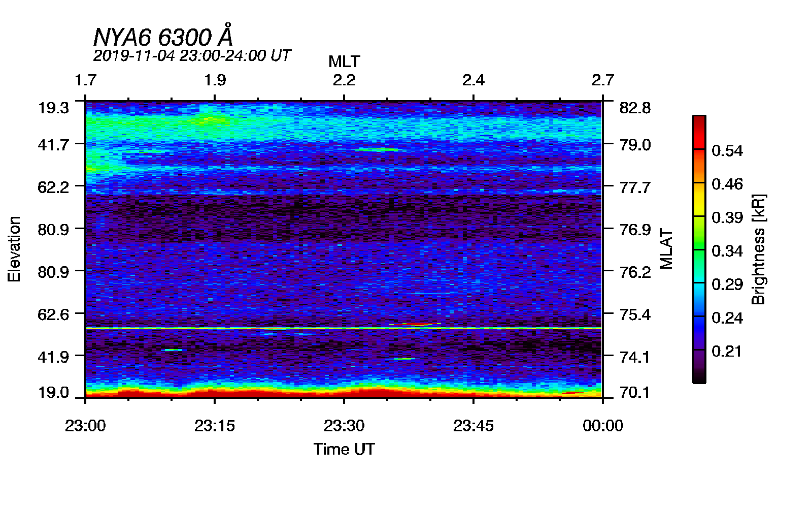812x508 pixels.
Task: Click time tick label 23:00
Action: (85, 426)
